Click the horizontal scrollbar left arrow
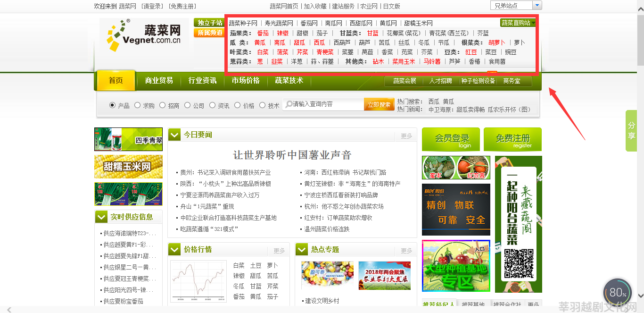This screenshot has width=644, height=313. (9, 310)
